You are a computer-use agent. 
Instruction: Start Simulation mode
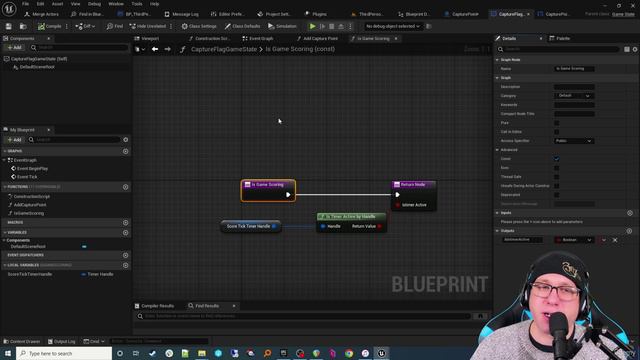(x=282, y=26)
